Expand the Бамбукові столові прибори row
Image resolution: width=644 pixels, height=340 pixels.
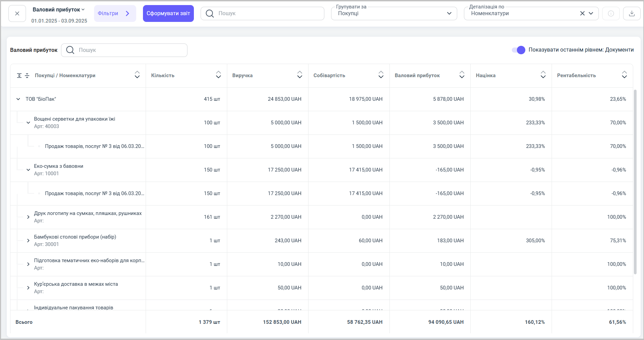click(28, 241)
